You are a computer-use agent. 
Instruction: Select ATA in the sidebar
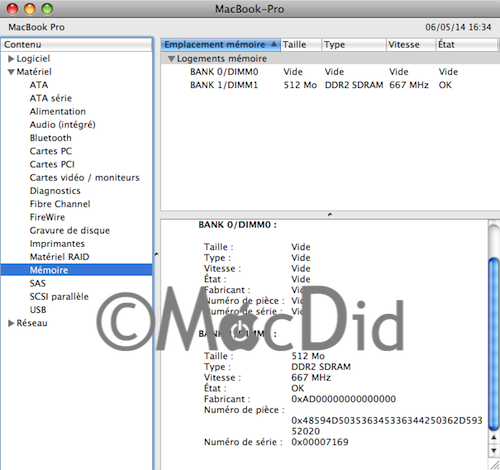pyautogui.click(x=39, y=85)
